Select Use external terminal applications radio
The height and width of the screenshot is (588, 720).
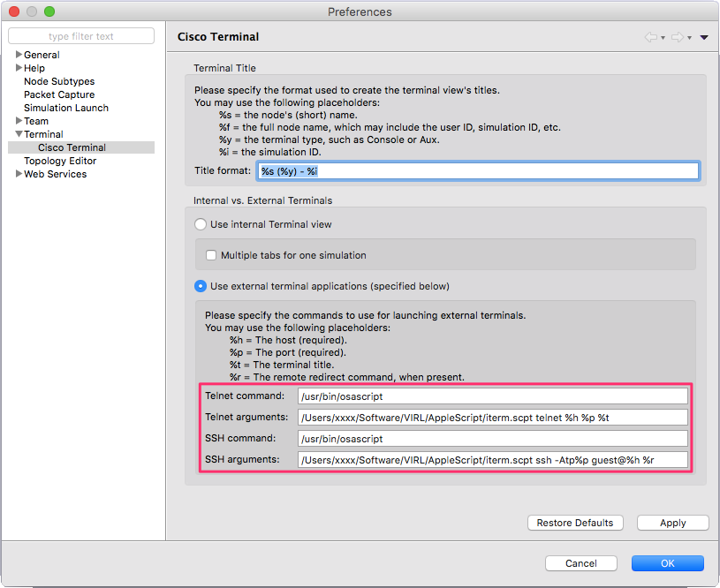201,286
